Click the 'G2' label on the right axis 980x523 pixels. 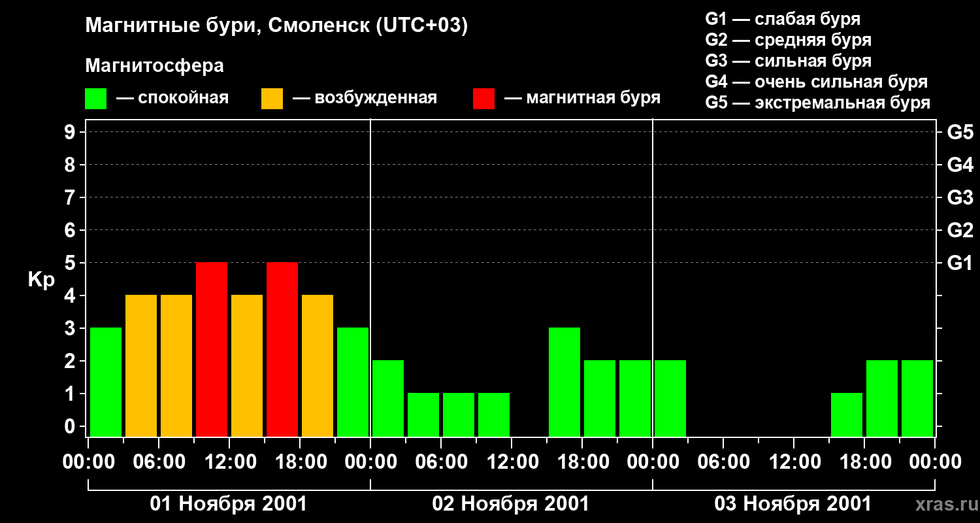point(960,230)
